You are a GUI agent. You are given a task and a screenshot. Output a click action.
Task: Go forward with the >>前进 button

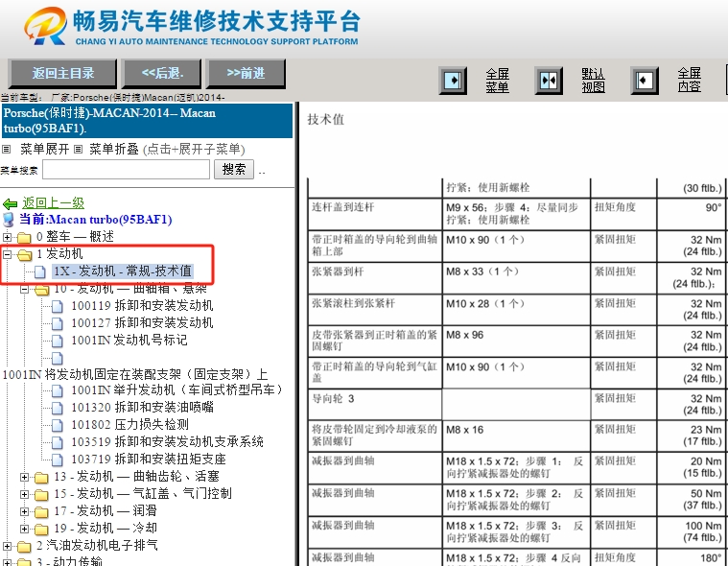pos(246,73)
